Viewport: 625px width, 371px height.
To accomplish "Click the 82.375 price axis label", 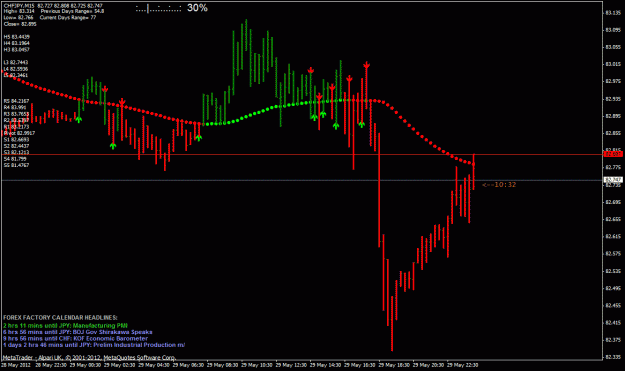I will [x=613, y=340].
